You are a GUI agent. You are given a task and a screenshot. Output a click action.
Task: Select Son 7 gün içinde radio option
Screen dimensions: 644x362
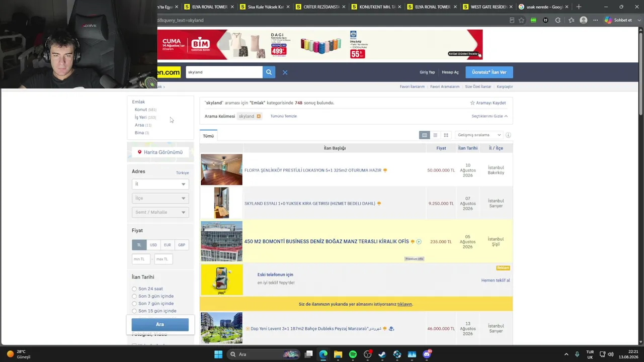tap(134, 304)
